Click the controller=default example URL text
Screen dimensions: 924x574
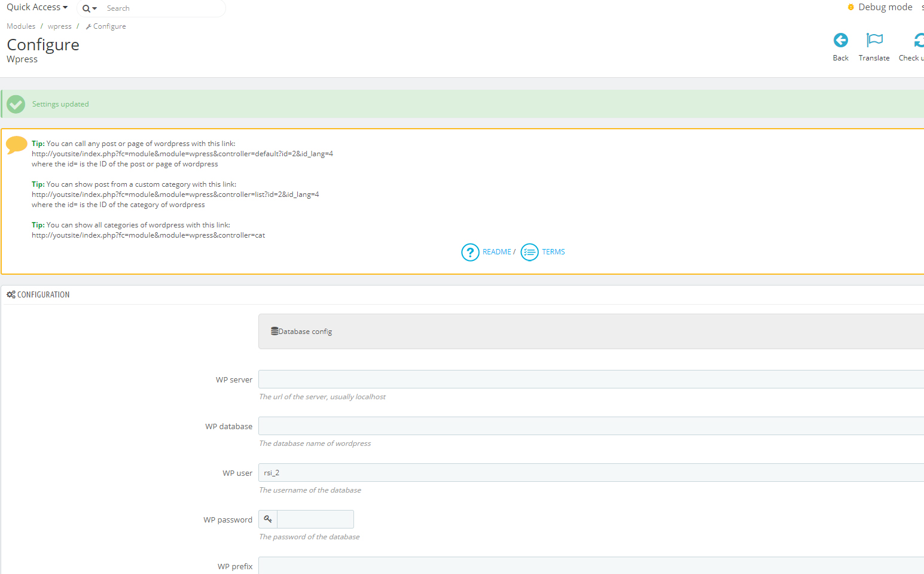click(x=182, y=154)
